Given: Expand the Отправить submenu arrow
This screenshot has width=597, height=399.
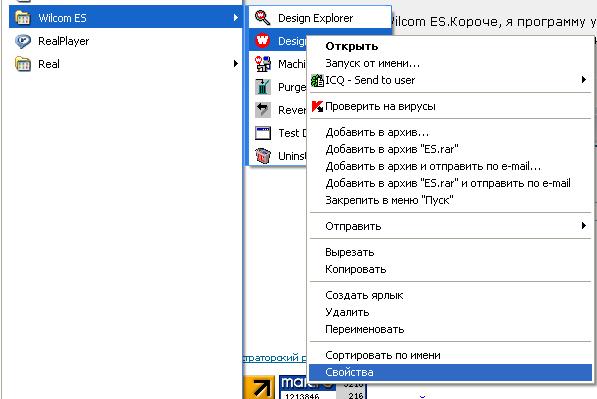Looking at the screenshot, I should [584, 226].
